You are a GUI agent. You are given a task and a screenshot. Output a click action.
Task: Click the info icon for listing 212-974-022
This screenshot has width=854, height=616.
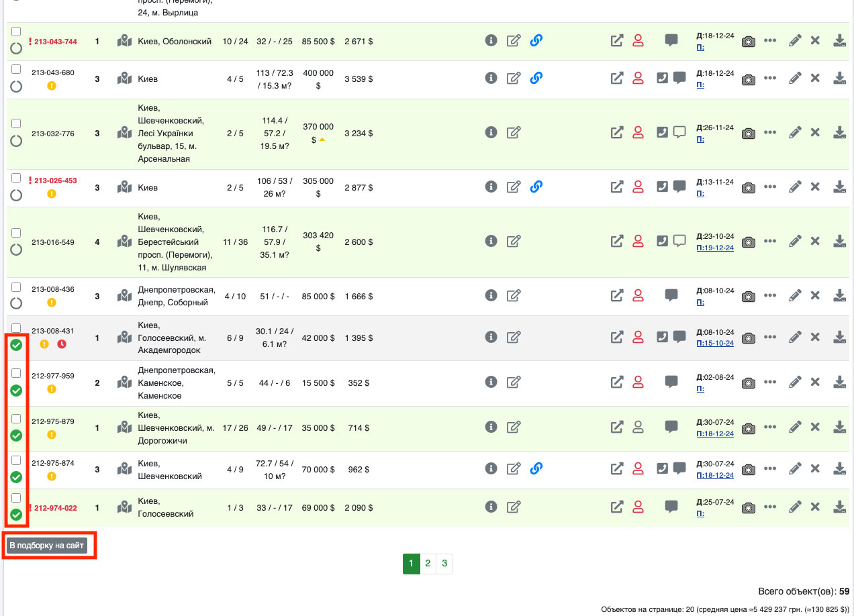pos(491,507)
